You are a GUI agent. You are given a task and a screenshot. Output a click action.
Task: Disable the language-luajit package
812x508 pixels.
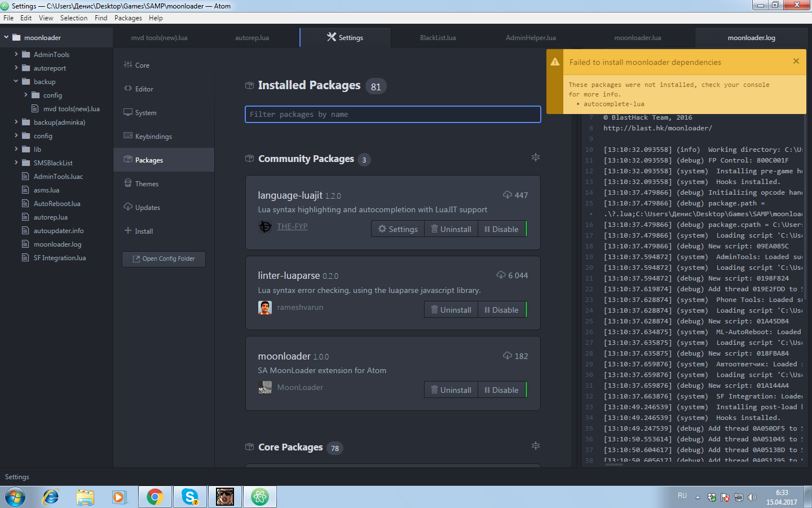tap(502, 229)
